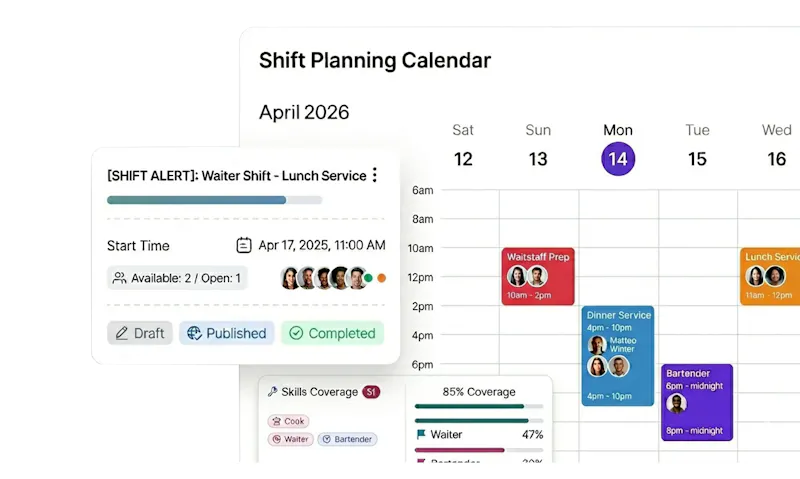Click the people icon in Available badge

[x=119, y=278]
